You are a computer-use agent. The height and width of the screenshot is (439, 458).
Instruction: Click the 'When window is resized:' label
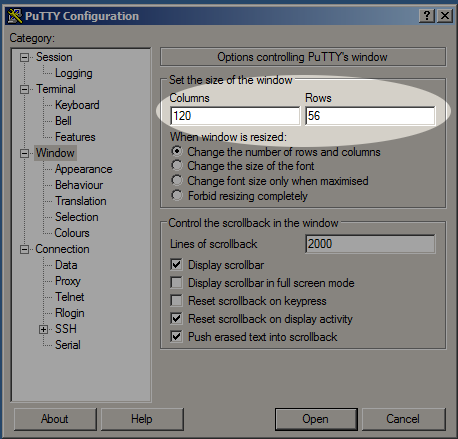tap(228, 137)
